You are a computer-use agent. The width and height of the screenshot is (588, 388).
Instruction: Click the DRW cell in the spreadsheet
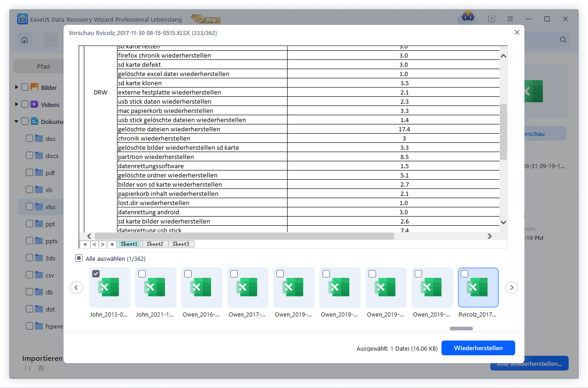100,92
